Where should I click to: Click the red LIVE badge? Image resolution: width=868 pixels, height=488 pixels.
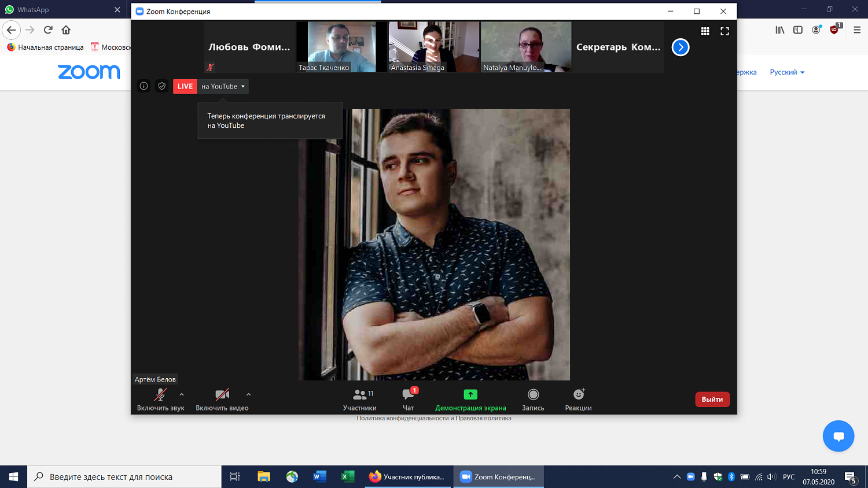click(x=185, y=86)
